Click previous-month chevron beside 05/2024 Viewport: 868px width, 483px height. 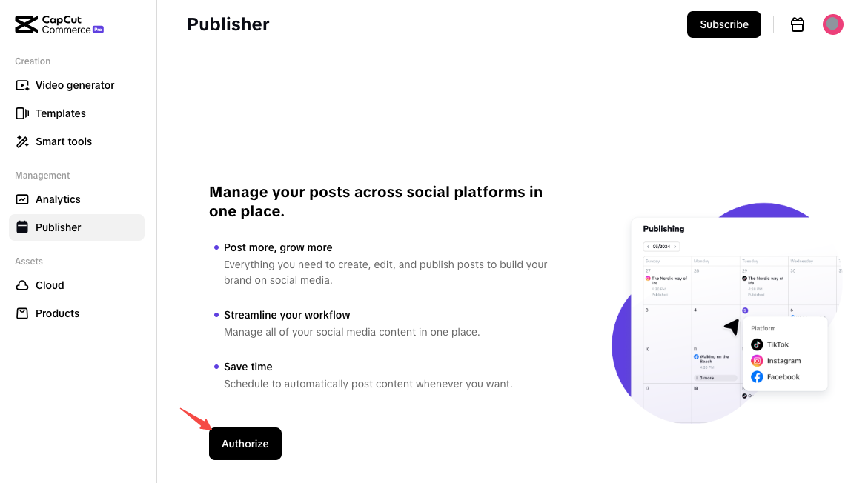(x=648, y=247)
